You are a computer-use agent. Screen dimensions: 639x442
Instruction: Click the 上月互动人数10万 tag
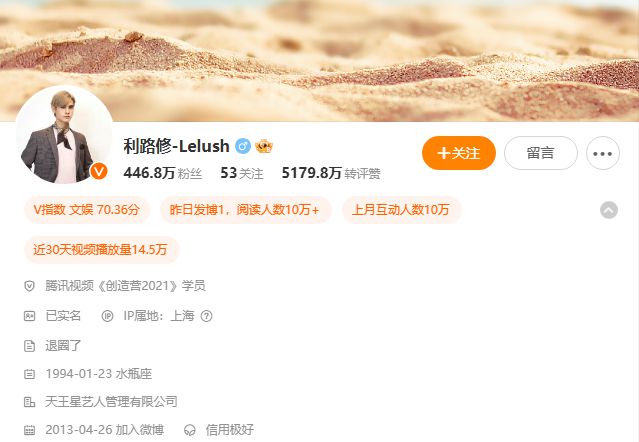click(x=401, y=210)
